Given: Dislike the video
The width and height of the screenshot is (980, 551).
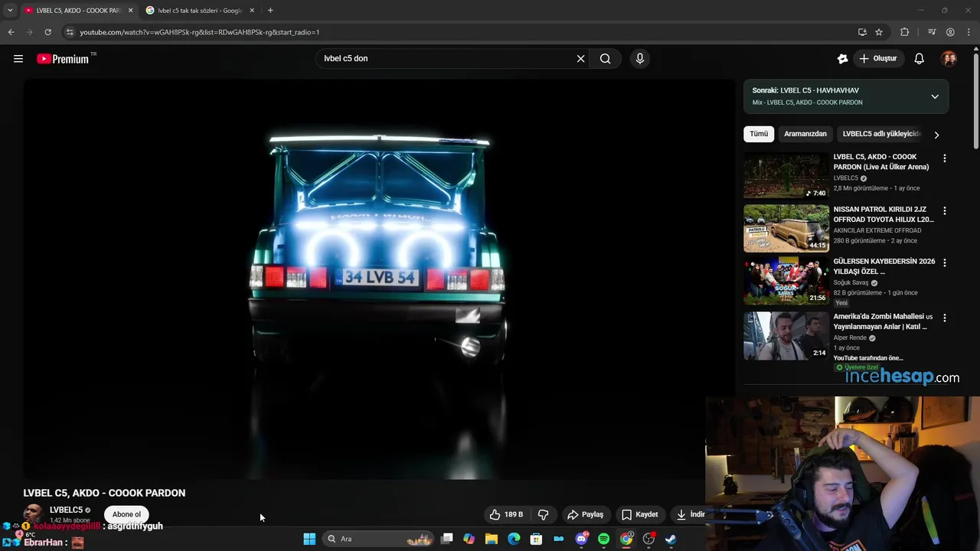Looking at the screenshot, I should coord(544,514).
